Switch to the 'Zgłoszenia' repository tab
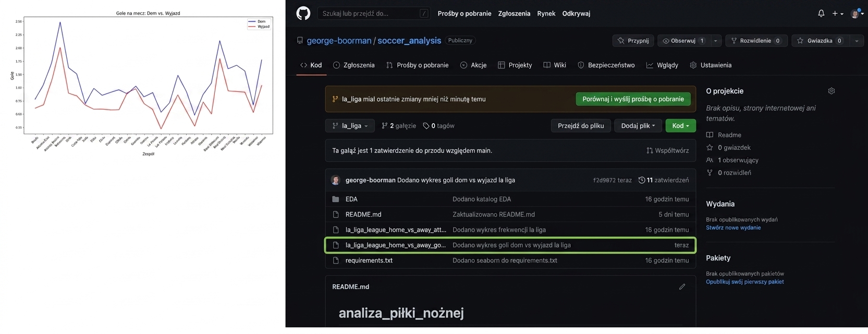Screen dimensions: 868x334 (x=353, y=65)
